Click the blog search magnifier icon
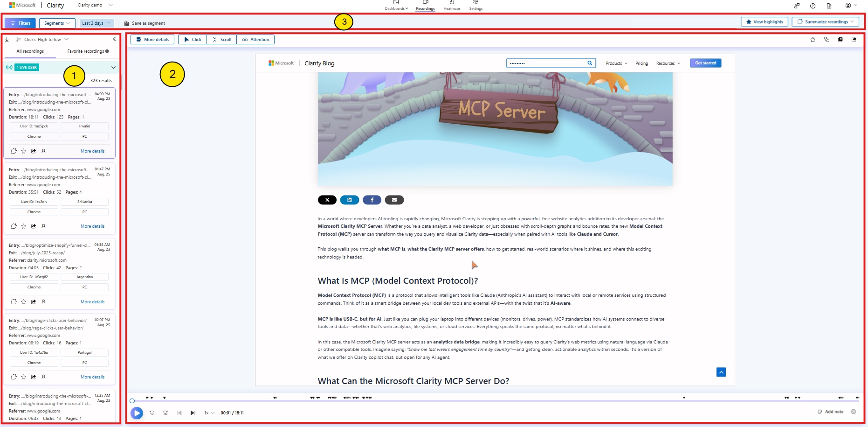868x427 pixels. [590, 63]
